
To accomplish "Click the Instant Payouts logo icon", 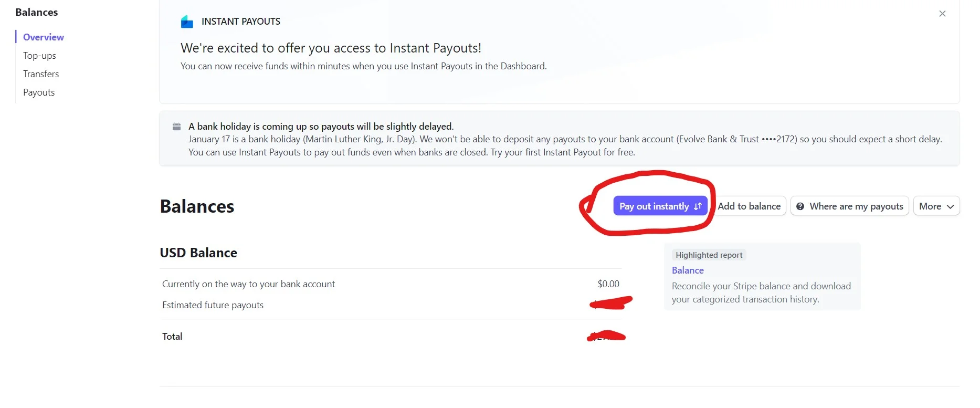I will [x=187, y=22].
